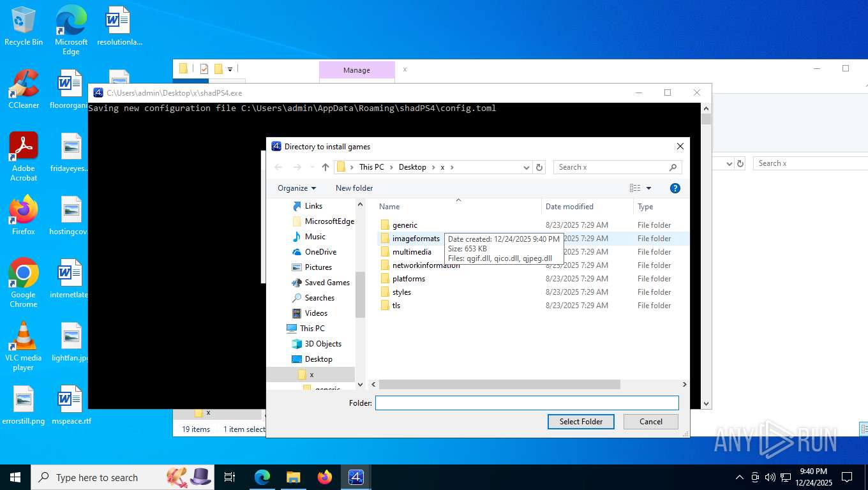Click the horizontal scrollbar in file list

point(499,385)
